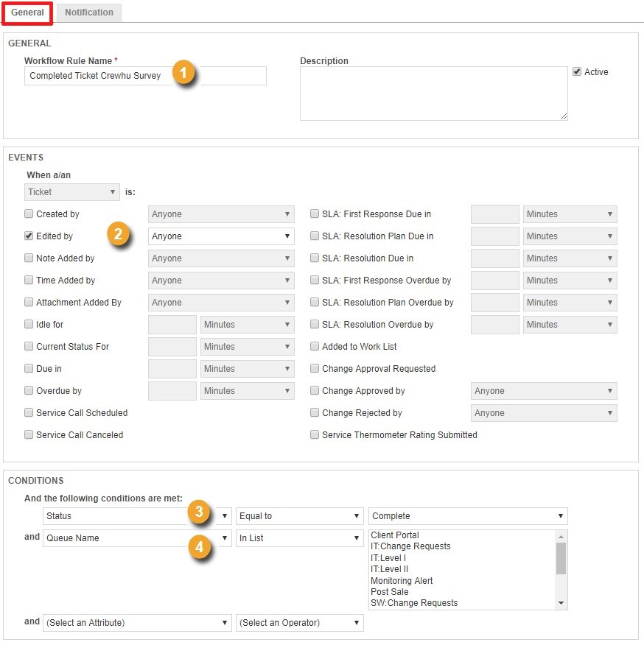
Task: Open the Status attribute dropdown
Action: (x=137, y=516)
